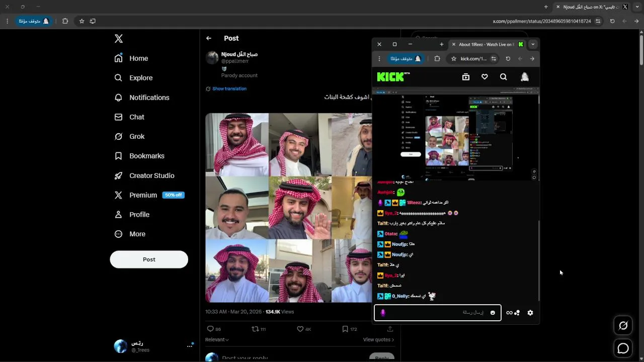Click the Kick logo in Kick window
This screenshot has width=644, height=362.
tap(393, 77)
